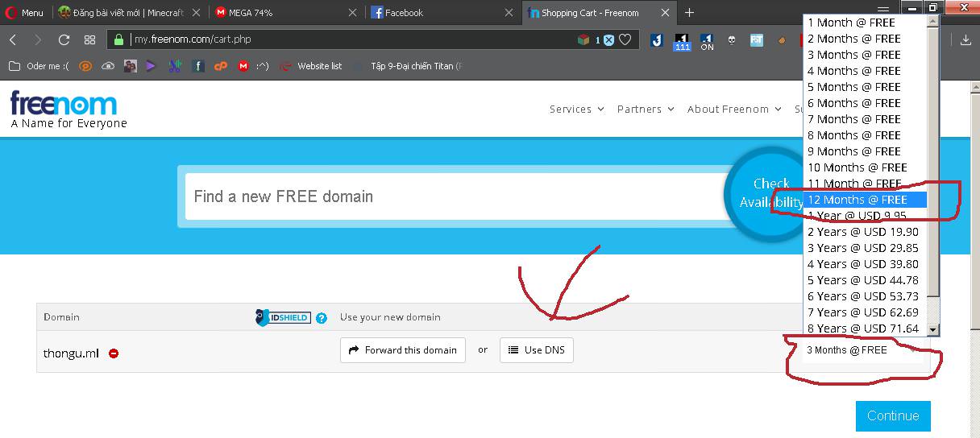Open the Speed Dial grid icon
The height and width of the screenshot is (438, 980).
pos(89,39)
